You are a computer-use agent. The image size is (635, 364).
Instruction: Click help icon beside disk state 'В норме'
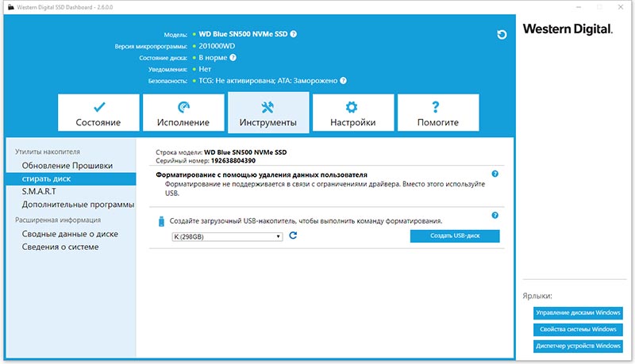click(233, 57)
